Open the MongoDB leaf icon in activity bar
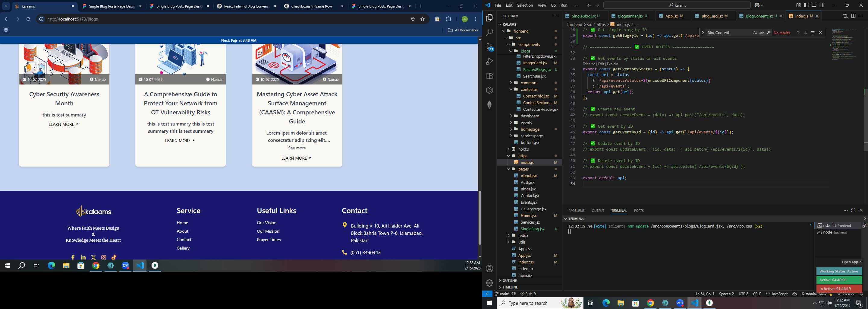Screen dimensions: 868x309 [489, 105]
